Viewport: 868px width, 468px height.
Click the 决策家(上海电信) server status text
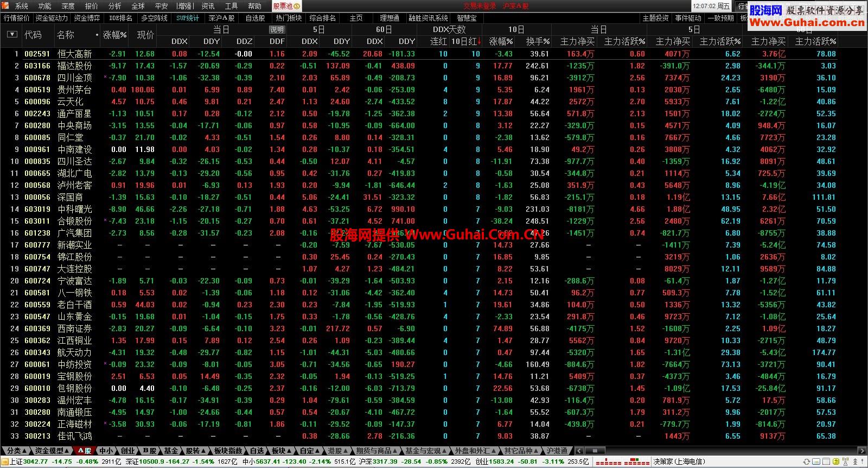pyautogui.click(x=679, y=462)
